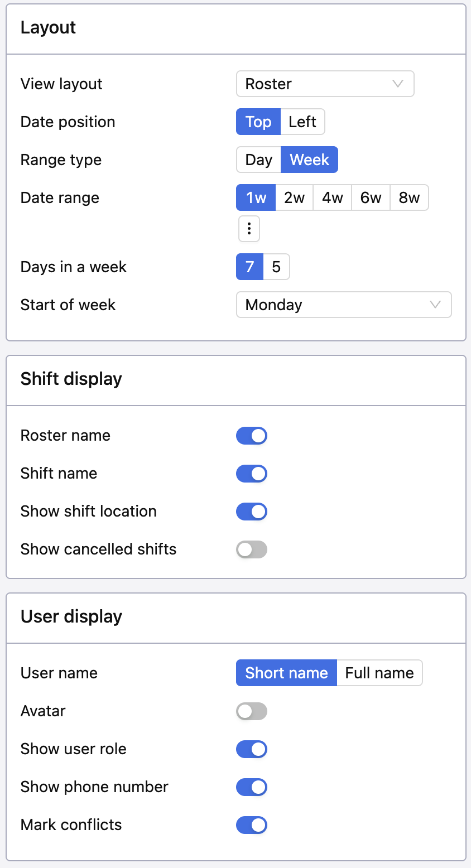471x868 pixels.
Task: Enable Show cancelled shifts
Action: [252, 549]
